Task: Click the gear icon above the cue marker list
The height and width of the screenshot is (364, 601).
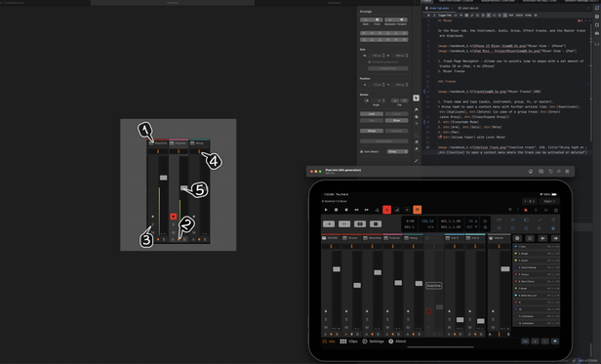Action: coord(517,238)
